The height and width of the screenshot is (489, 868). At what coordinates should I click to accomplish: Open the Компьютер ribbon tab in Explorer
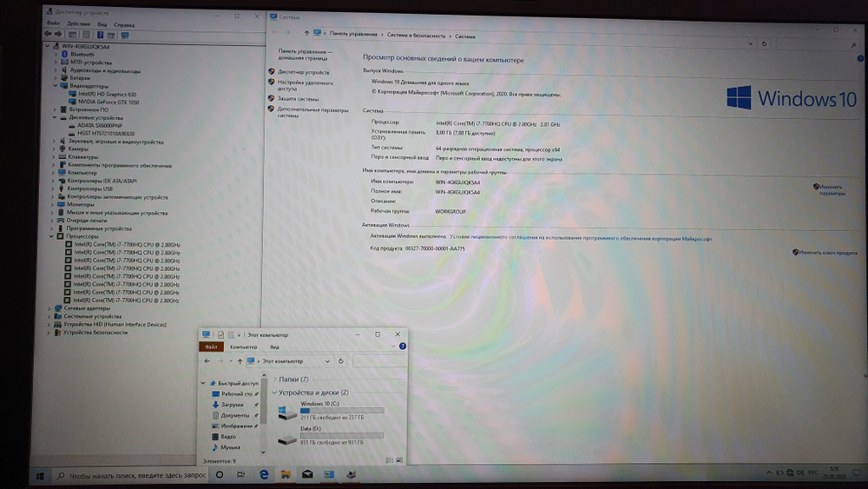click(x=244, y=347)
